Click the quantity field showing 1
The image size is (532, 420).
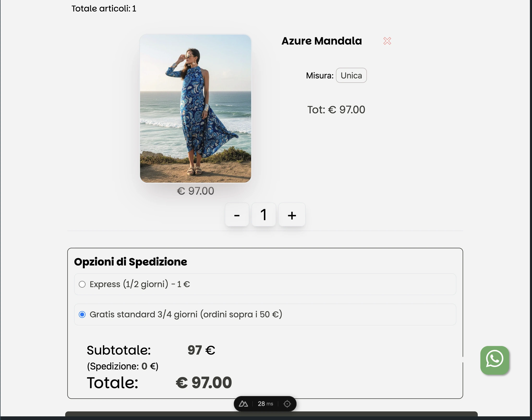[x=264, y=215]
